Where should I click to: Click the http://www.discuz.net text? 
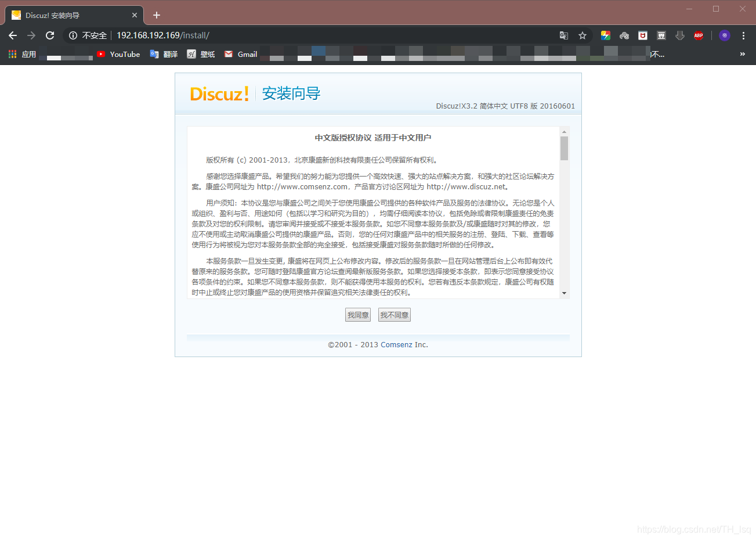466,187
